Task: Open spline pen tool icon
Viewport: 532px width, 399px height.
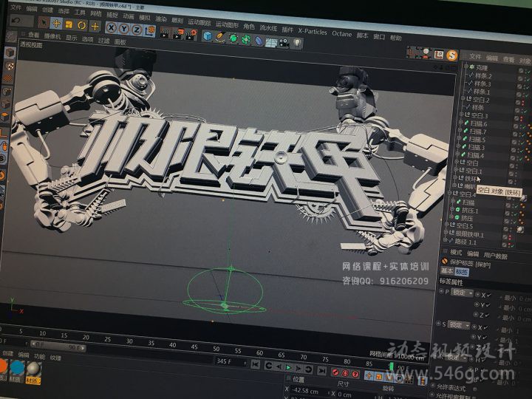Action: [220, 37]
